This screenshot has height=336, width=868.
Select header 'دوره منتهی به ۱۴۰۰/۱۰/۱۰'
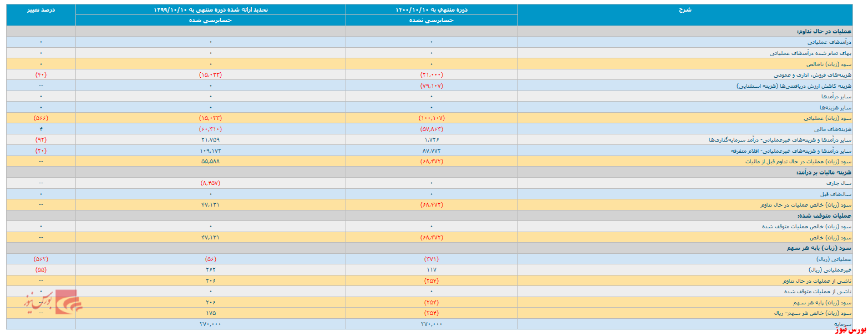(x=432, y=9)
